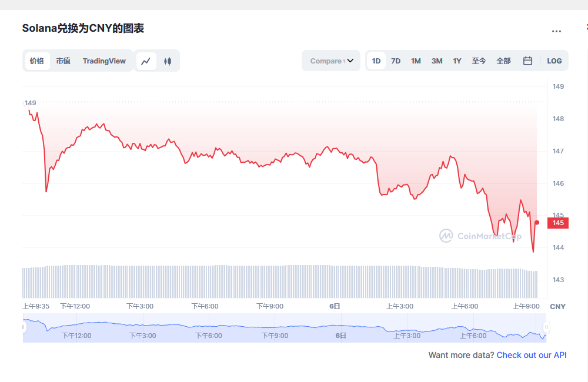Open the Compare dropdown
Screen dimensions: 588x382
[332, 61]
